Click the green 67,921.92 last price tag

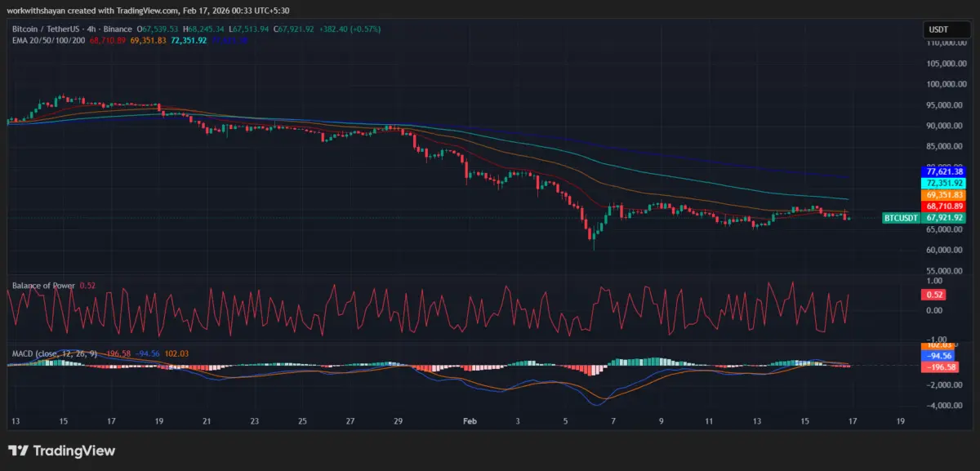[x=943, y=218]
